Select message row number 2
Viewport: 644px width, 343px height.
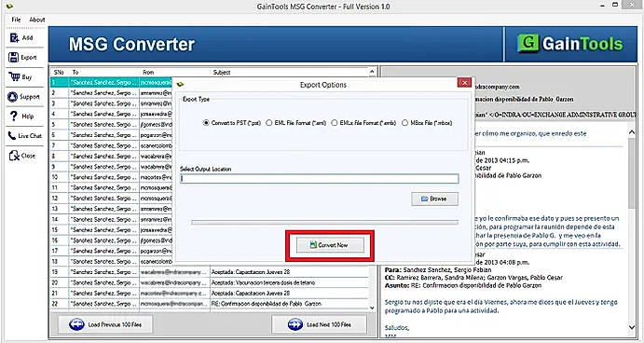pos(111,93)
